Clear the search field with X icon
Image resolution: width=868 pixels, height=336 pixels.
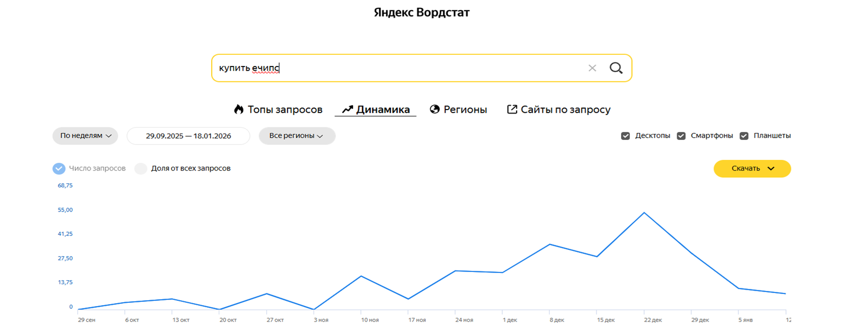coord(592,68)
